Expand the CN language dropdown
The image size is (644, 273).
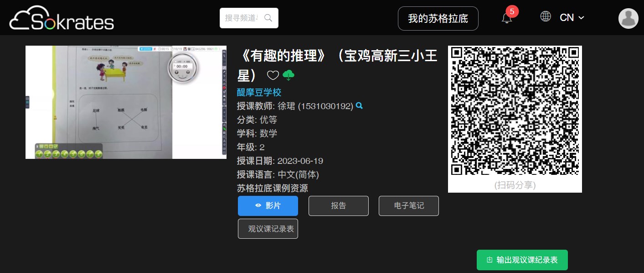click(572, 17)
